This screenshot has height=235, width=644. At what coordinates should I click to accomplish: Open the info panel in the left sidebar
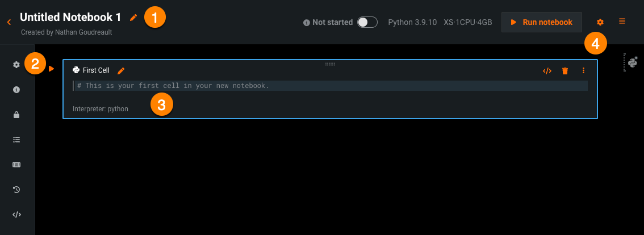16,90
